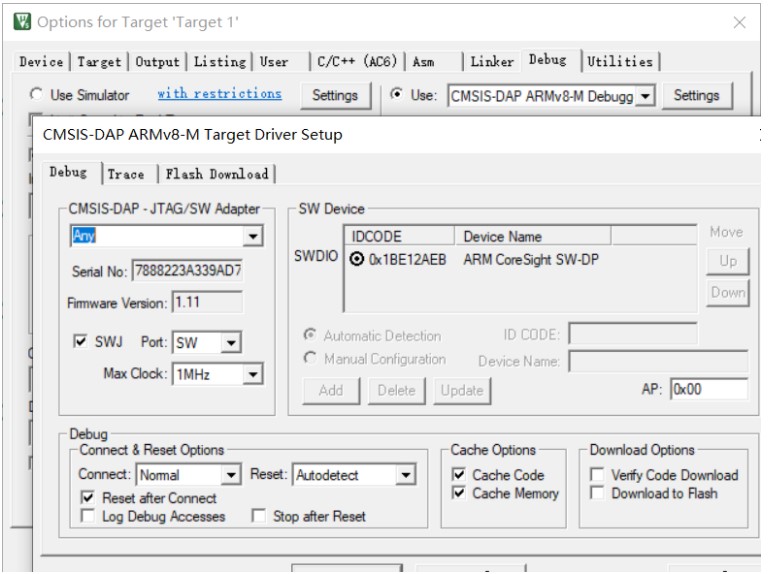Click the Device Name input field

point(658,361)
